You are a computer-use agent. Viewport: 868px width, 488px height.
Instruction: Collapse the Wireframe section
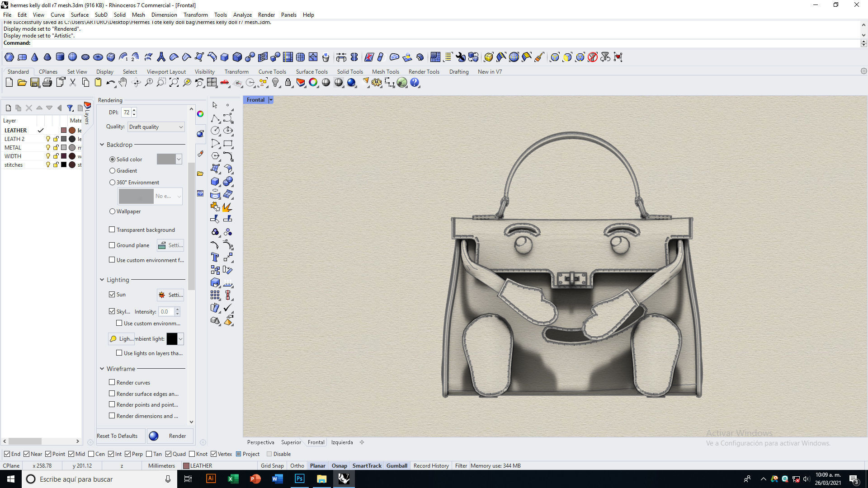coord(102,369)
